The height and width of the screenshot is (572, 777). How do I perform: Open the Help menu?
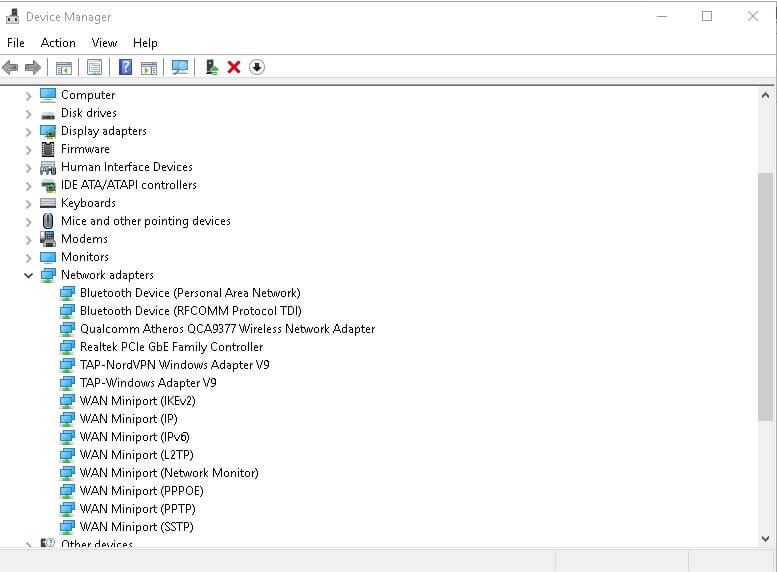click(x=145, y=43)
